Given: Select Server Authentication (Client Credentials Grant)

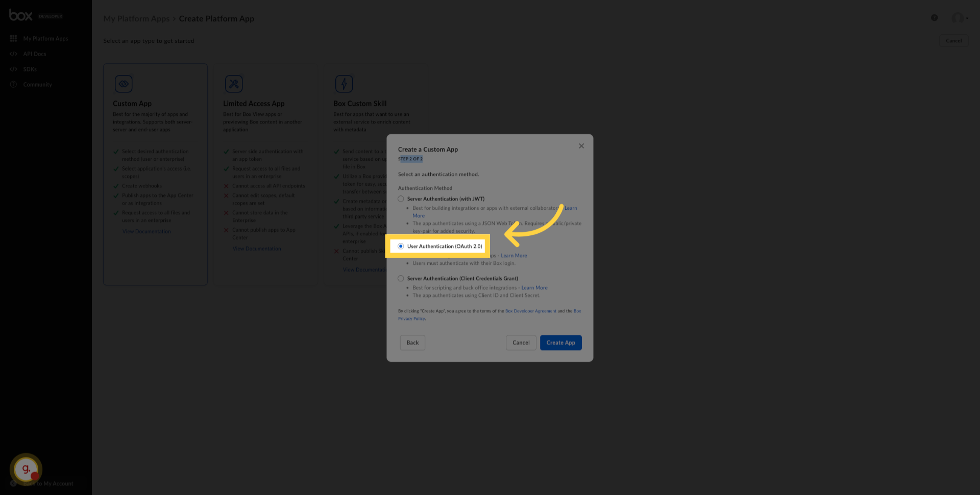Looking at the screenshot, I should 401,278.
